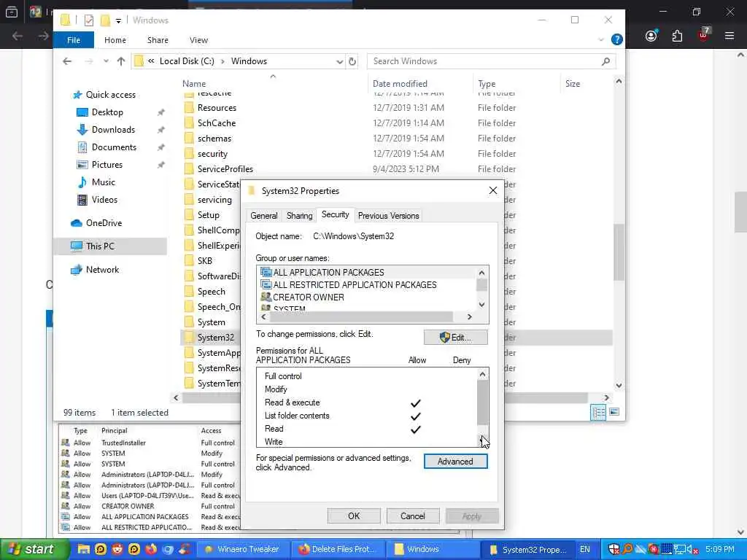This screenshot has height=560, width=747.
Task: Select Network in navigation pane
Action: tap(102, 270)
